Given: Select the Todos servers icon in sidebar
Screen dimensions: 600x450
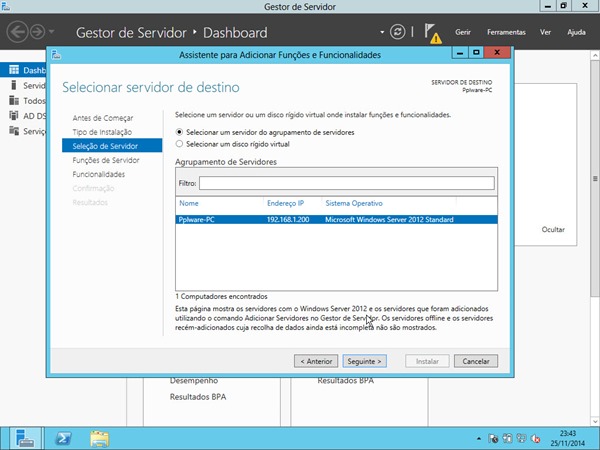Looking at the screenshot, I should click(x=14, y=100).
